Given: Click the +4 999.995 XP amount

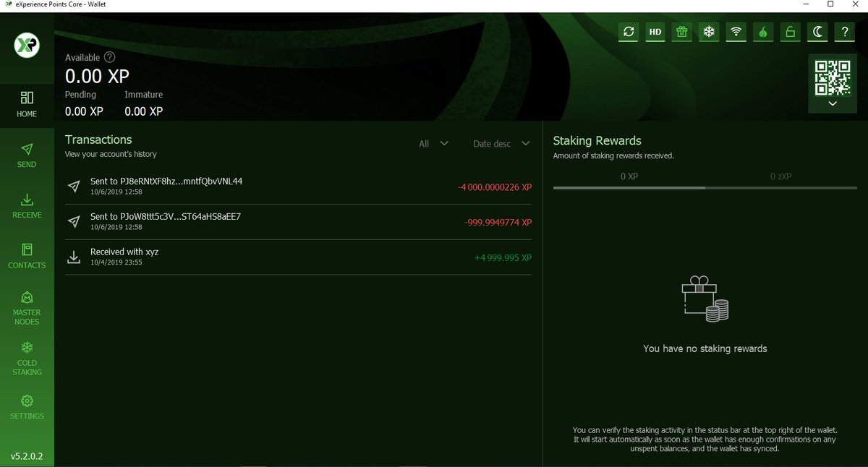Looking at the screenshot, I should (501, 258).
